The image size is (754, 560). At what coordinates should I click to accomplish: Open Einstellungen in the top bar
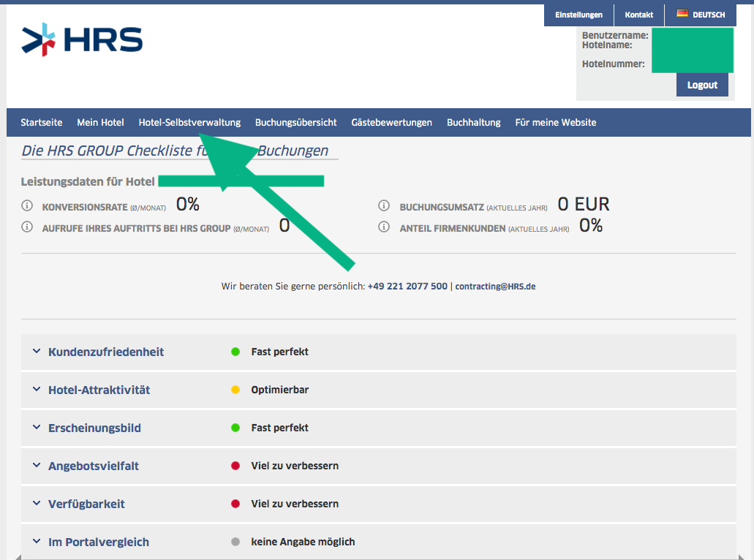[579, 15]
